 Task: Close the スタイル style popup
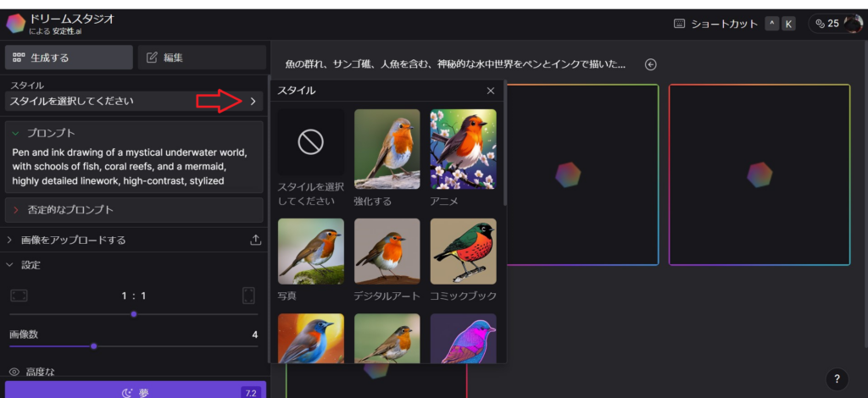490,91
